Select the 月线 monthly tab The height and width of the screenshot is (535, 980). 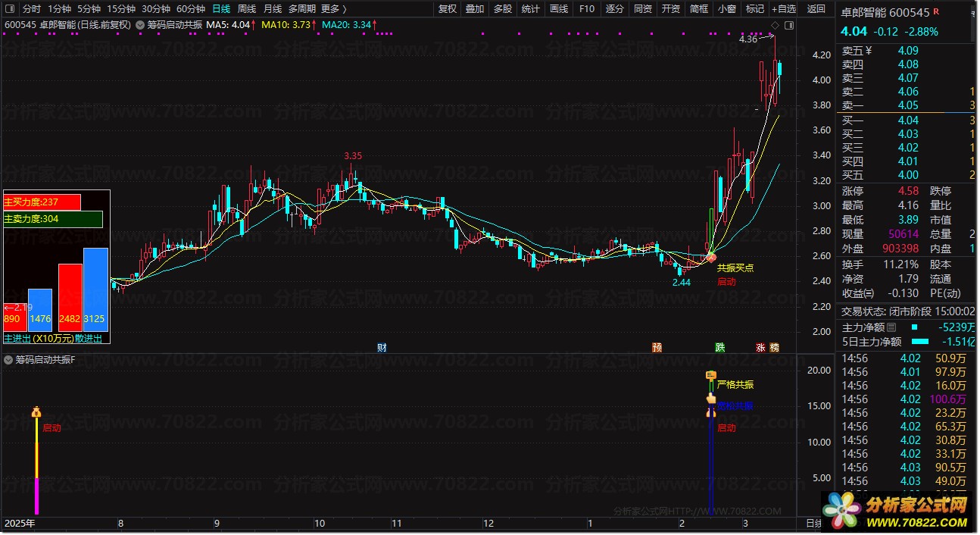273,9
